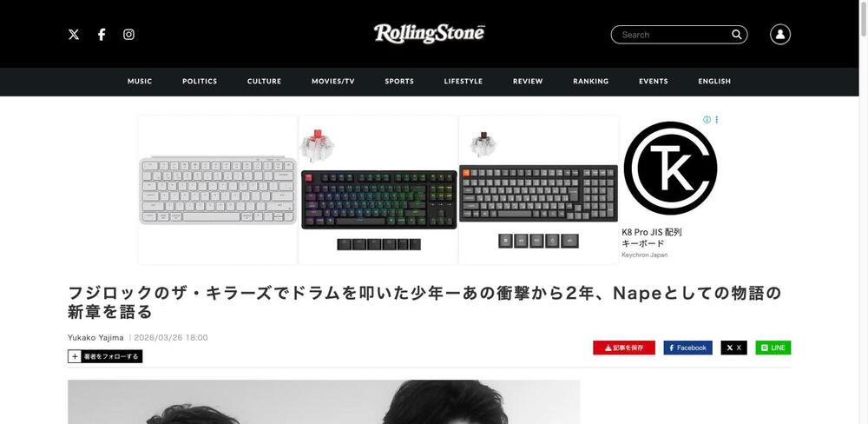
Task: Select the RANKING navigation item
Action: click(590, 81)
